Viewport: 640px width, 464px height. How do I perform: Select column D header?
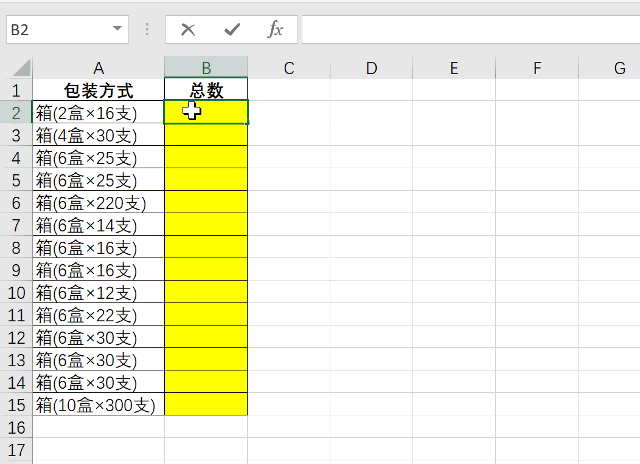pos(371,68)
